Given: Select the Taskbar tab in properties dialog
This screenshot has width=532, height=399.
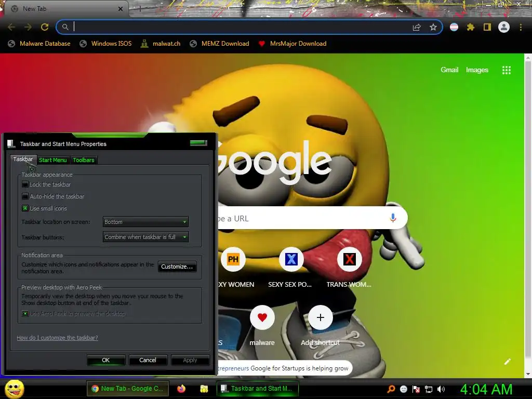Looking at the screenshot, I should tap(23, 159).
